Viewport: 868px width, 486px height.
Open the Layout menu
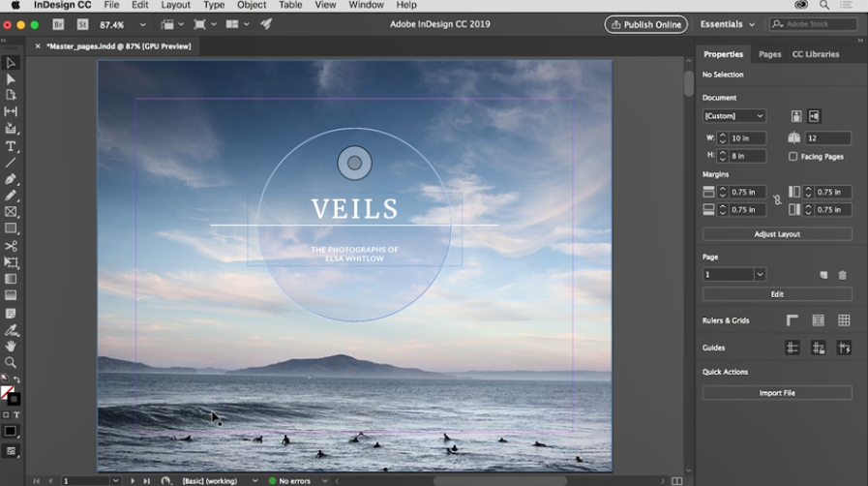pos(175,6)
